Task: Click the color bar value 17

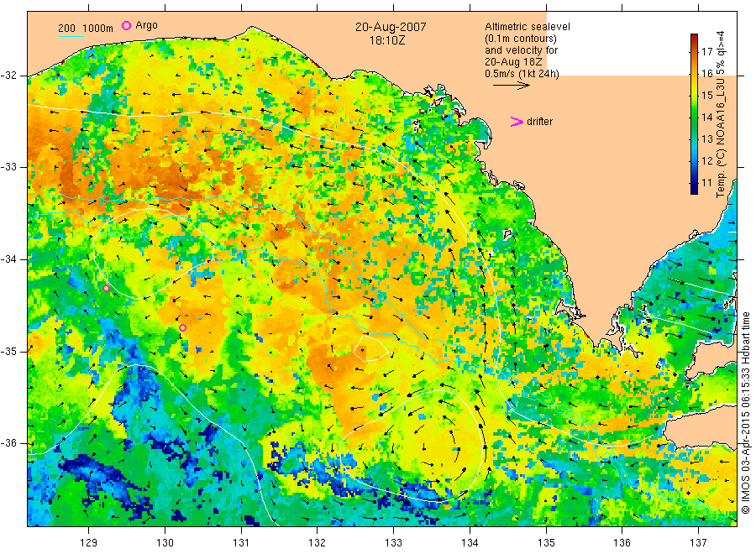Action: pos(706,51)
